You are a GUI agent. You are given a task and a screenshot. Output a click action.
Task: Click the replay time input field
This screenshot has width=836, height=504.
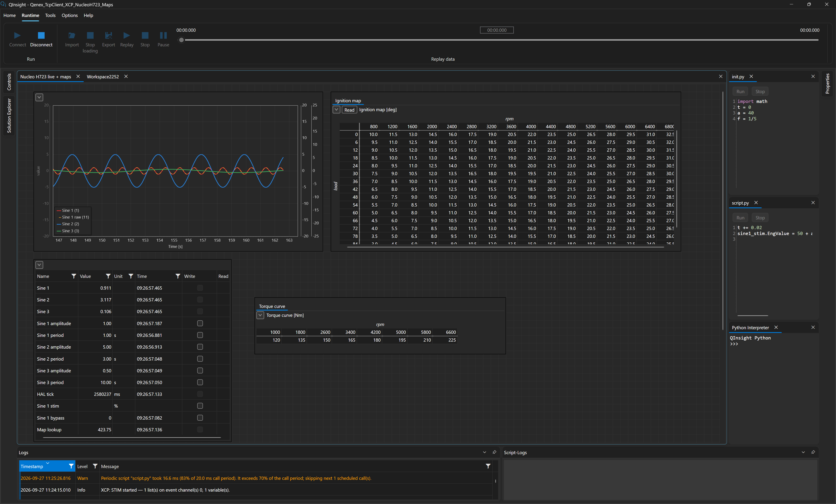(497, 30)
